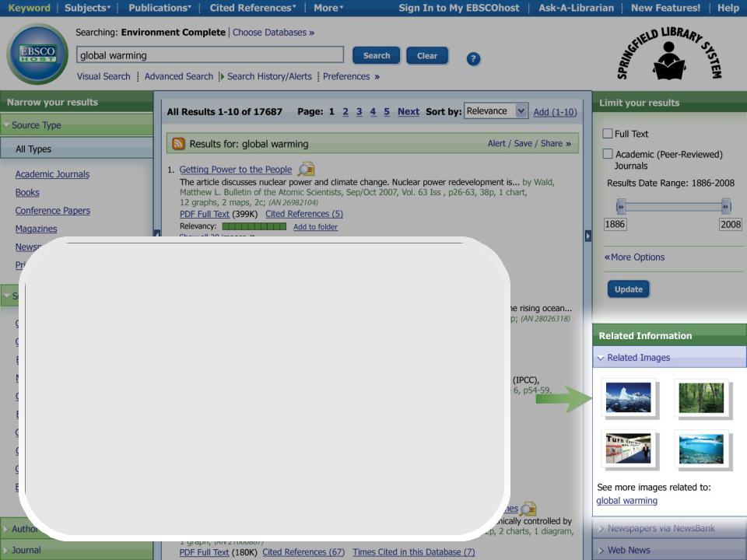This screenshot has height=560, width=747.
Task: Collapse the Related Images section
Action: pos(669,357)
